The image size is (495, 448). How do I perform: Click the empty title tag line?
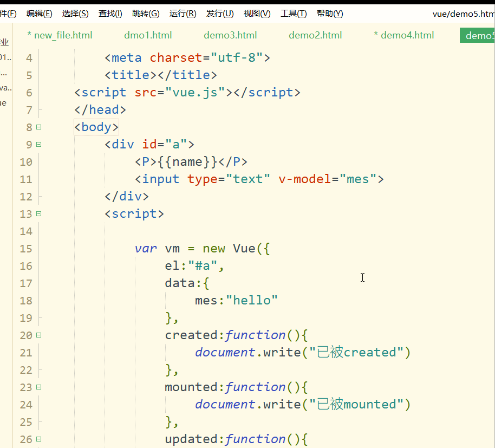tap(161, 75)
